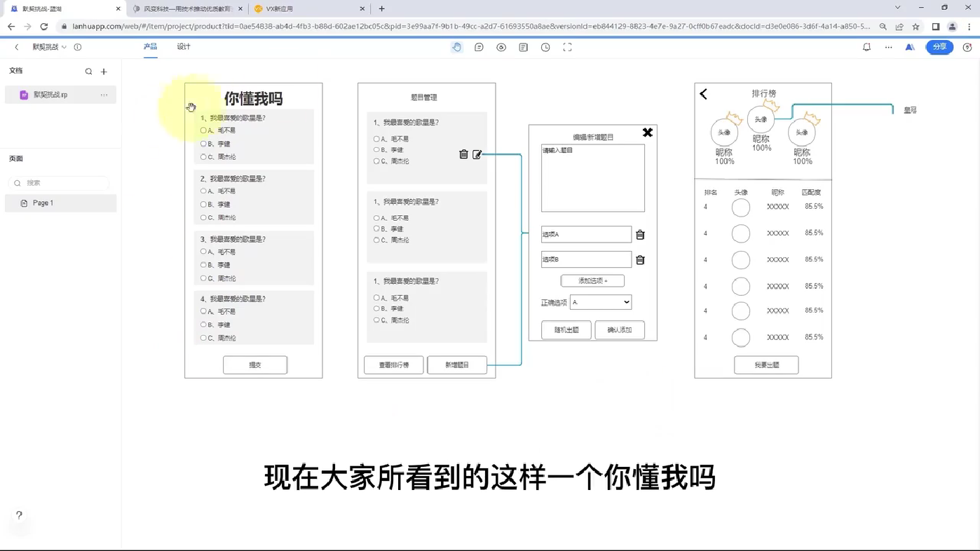Open the 正确选项 dropdown
Viewport: 980px width, 551px height.
click(601, 302)
